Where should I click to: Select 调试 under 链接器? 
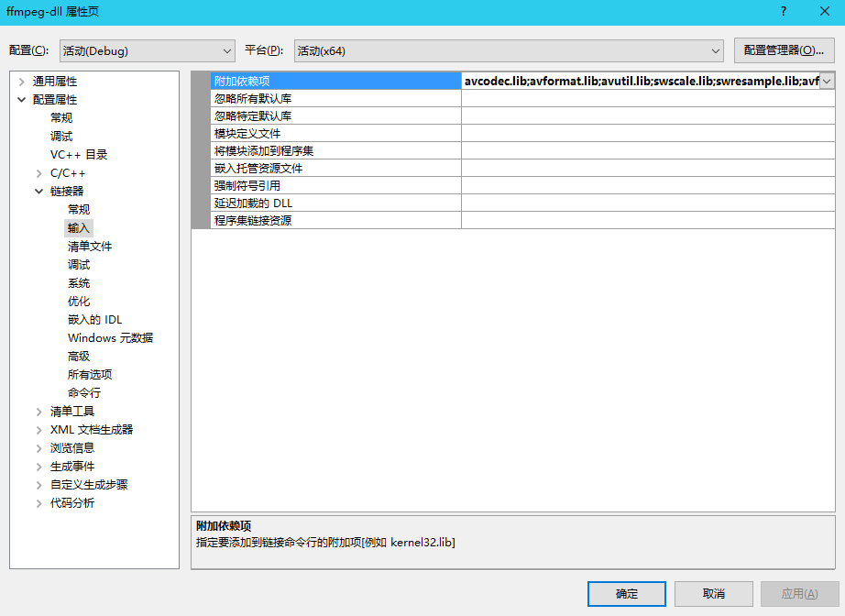point(79,265)
